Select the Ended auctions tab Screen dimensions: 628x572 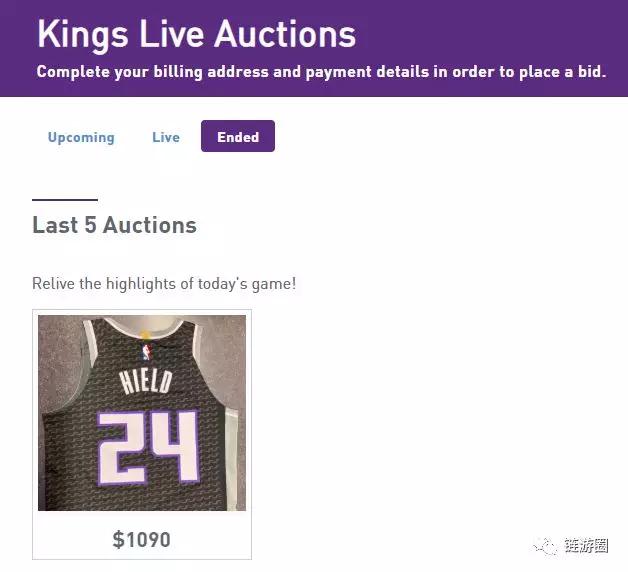238,137
